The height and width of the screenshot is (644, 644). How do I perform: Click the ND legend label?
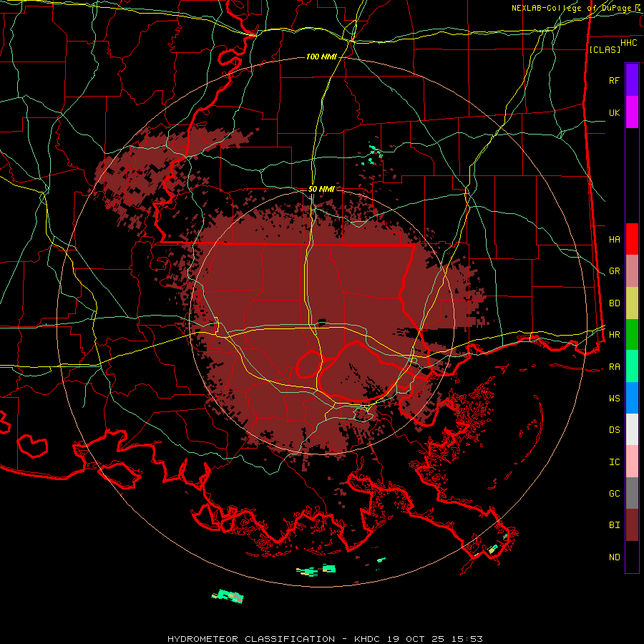point(615,557)
